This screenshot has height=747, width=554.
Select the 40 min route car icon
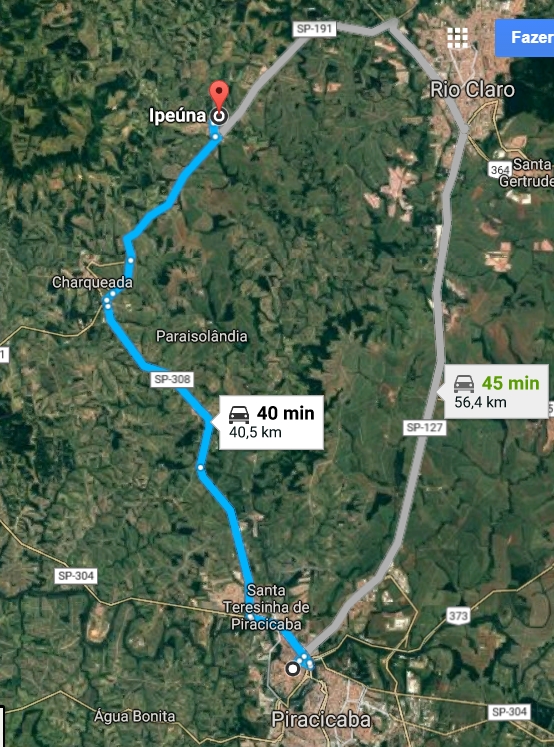[x=239, y=415]
